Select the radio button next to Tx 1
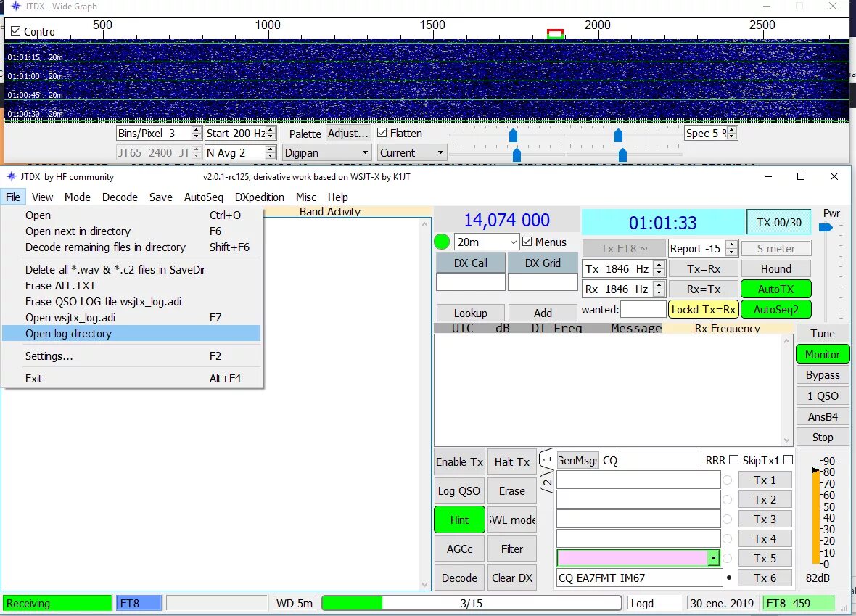Screen dimensions: 856x616 727,480
